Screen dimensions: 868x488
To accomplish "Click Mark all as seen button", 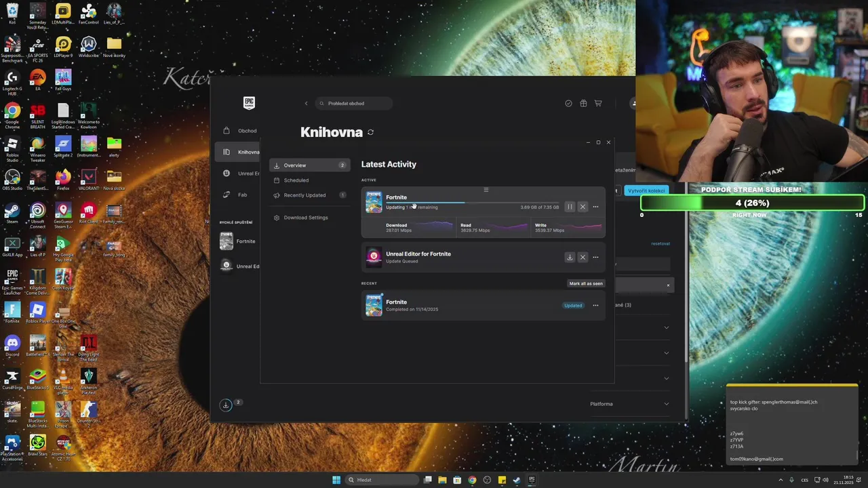I will point(586,283).
